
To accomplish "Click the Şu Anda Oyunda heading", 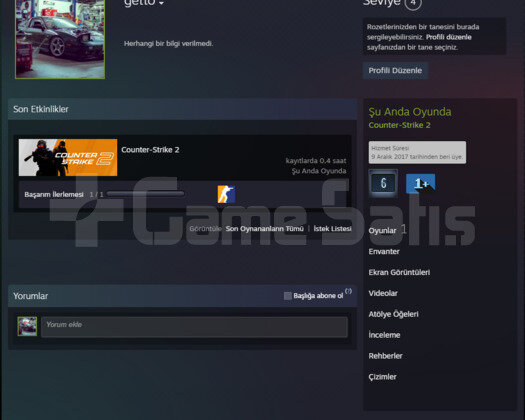I will [410, 112].
